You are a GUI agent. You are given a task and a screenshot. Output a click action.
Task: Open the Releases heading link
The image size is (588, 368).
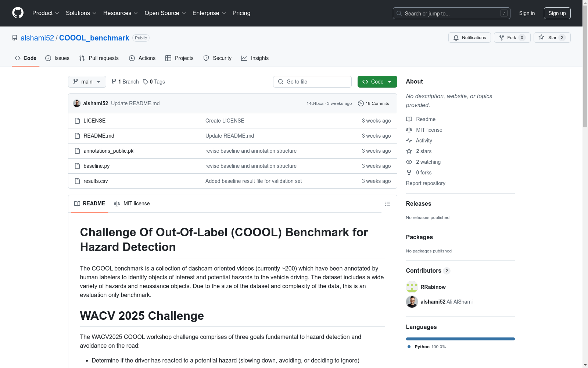pyautogui.click(x=419, y=204)
